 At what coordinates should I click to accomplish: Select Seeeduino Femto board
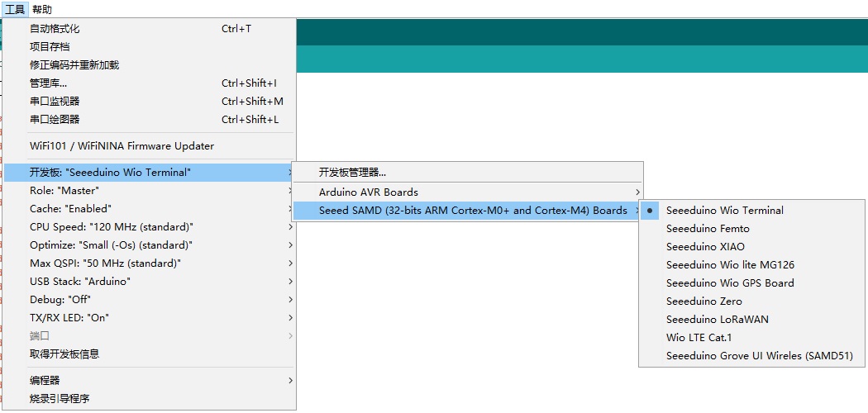pyautogui.click(x=751, y=228)
